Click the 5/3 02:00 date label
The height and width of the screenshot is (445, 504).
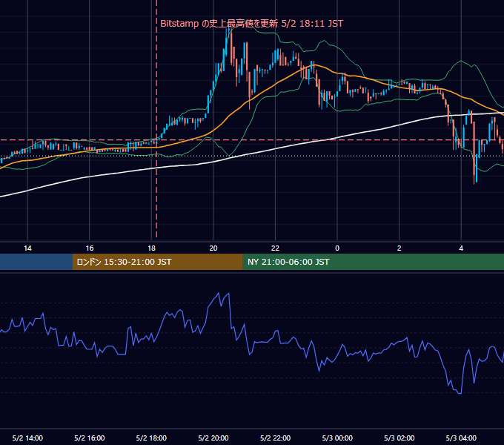click(399, 438)
